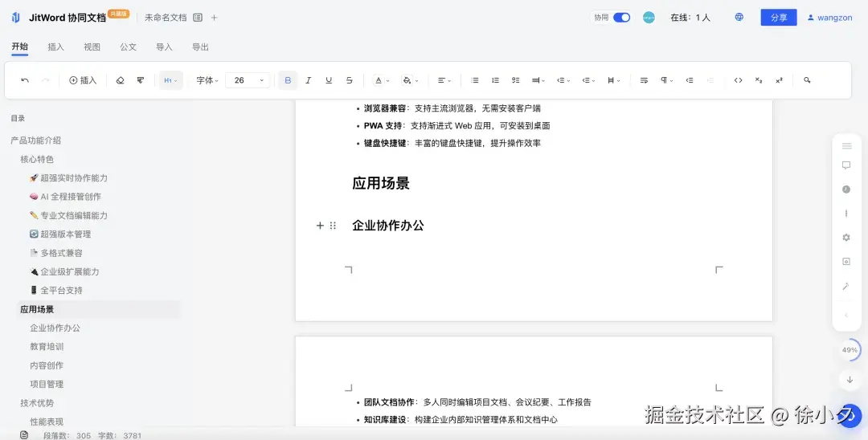The image size is (868, 440).
Task: Click the document stats icon in status bar
Action: tap(24, 435)
